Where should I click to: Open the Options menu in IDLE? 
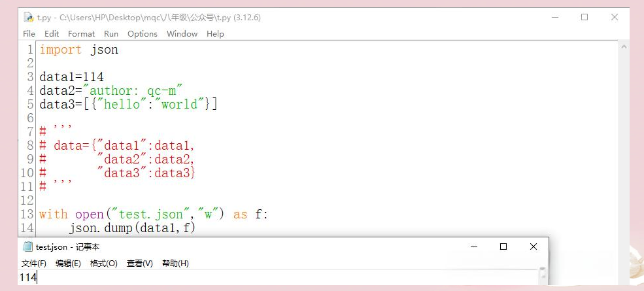click(x=142, y=34)
